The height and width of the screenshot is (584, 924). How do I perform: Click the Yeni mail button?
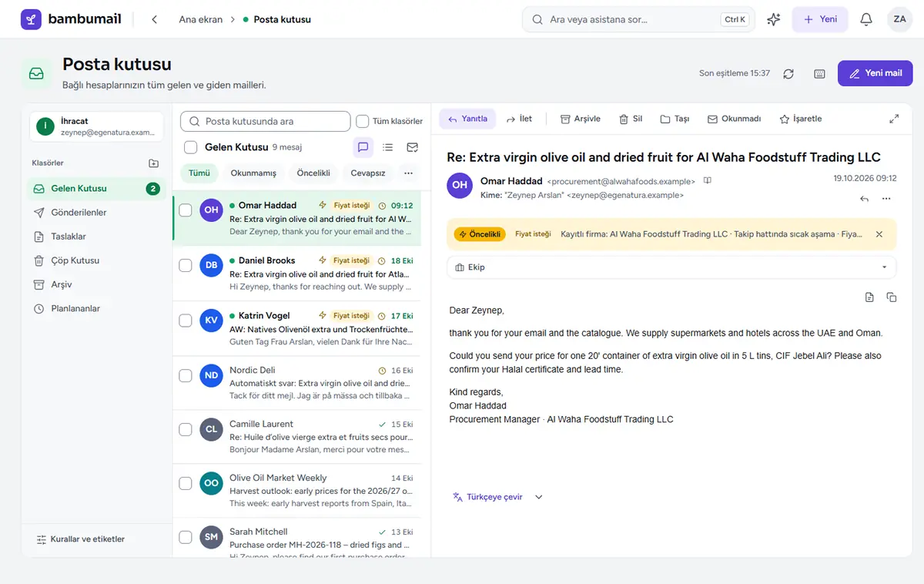875,73
